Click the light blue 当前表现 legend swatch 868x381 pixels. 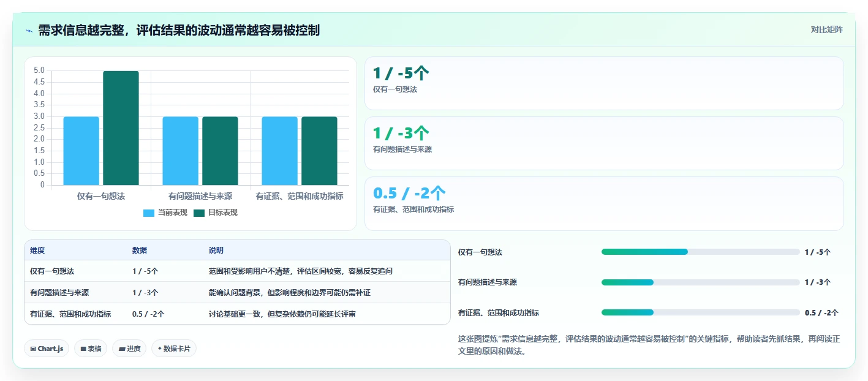tap(149, 213)
